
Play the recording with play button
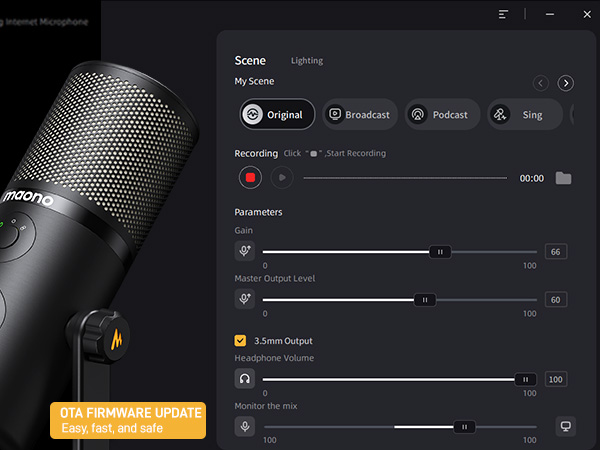[x=282, y=178]
